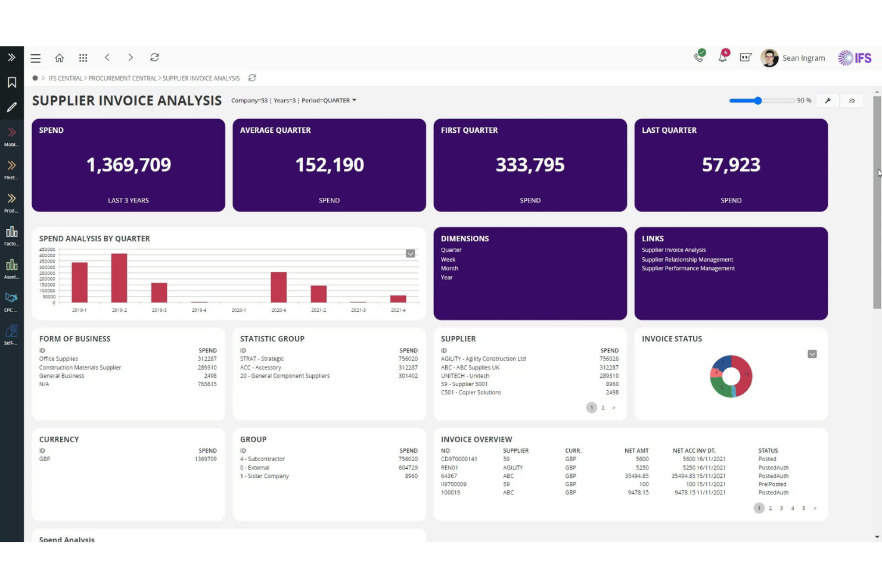
Task: Click the 2020-4 bar in chart
Action: click(279, 287)
